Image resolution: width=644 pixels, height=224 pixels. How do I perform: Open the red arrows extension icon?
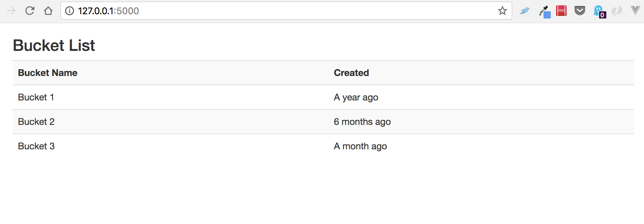pyautogui.click(x=561, y=11)
